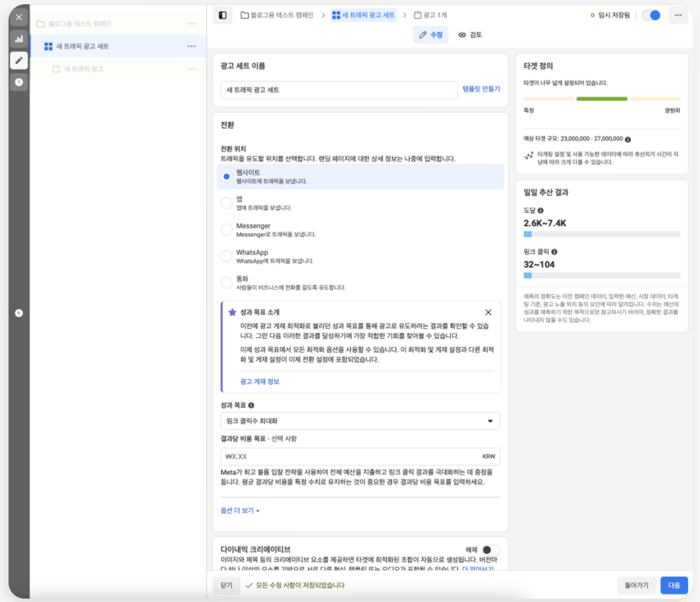Viewport: 700px width, 602px height.
Task: Open the 링크 클릭수 최대화 dropdown
Action: pos(360,421)
